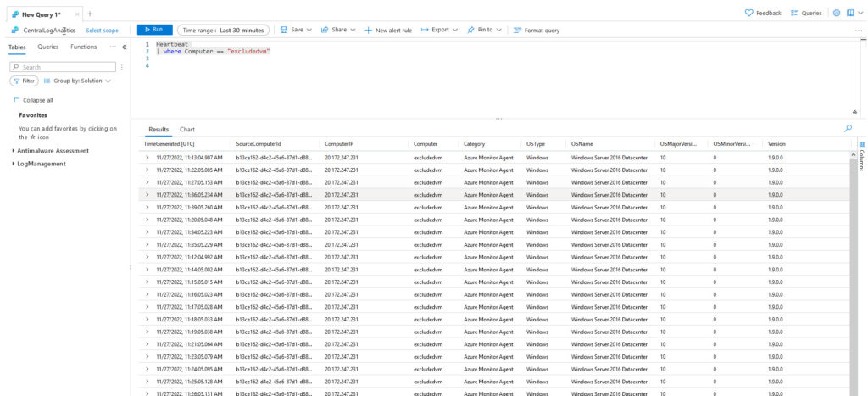
Task: Open the Save dropdown menu
Action: point(296,30)
